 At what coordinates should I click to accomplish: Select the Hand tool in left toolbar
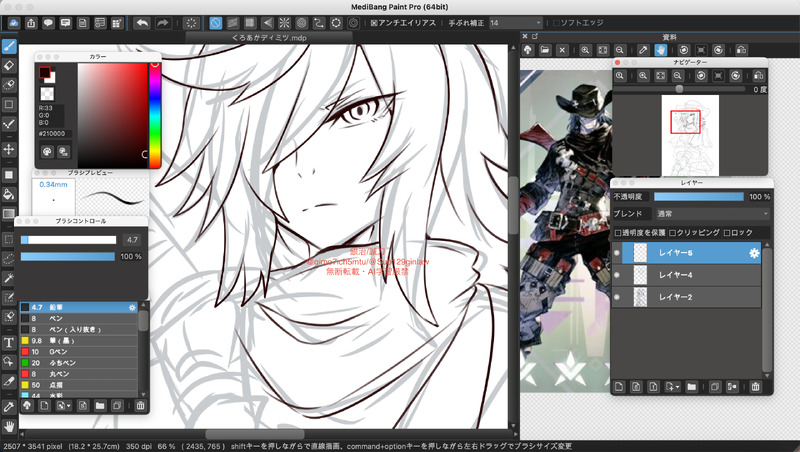click(9, 425)
